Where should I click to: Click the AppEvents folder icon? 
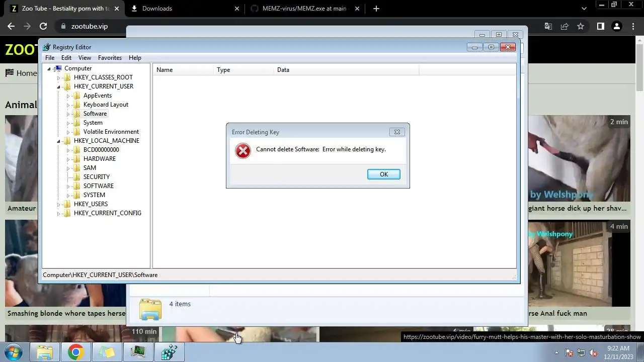(77, 96)
